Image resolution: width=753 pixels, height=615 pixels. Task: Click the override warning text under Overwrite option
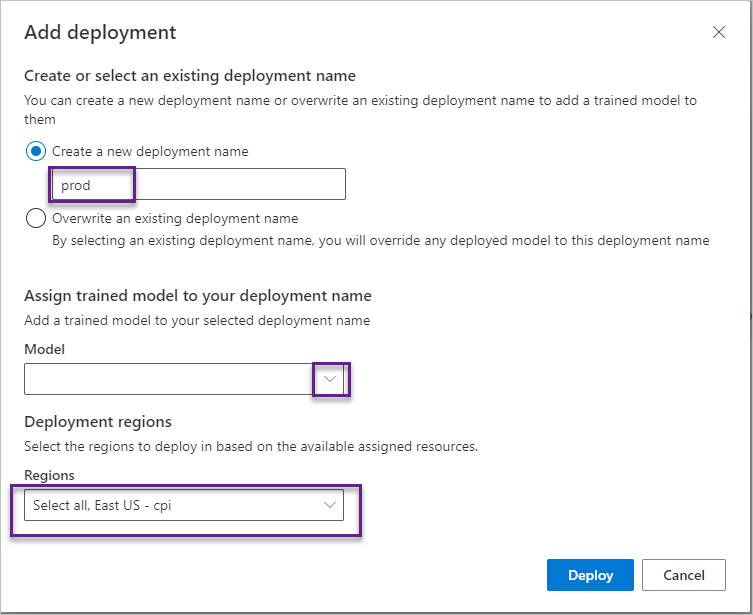pos(381,241)
